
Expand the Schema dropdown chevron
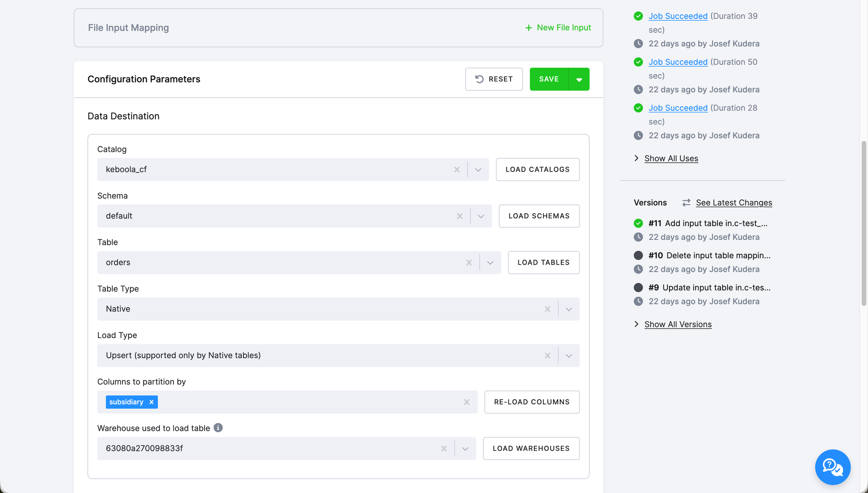pos(481,216)
